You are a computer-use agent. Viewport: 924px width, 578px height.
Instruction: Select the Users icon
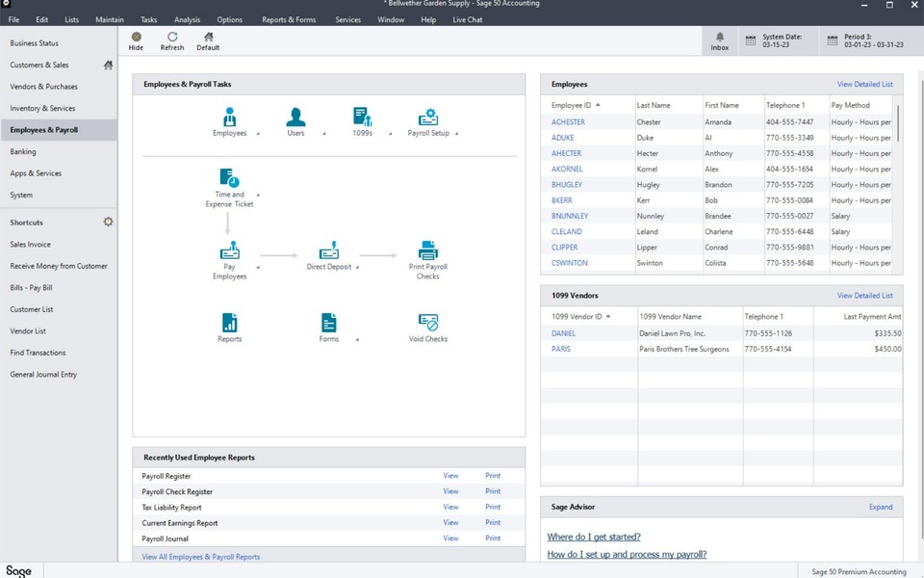click(x=295, y=118)
